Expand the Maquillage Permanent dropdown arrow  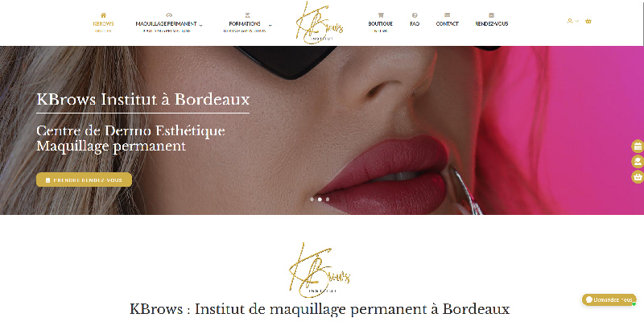point(200,25)
